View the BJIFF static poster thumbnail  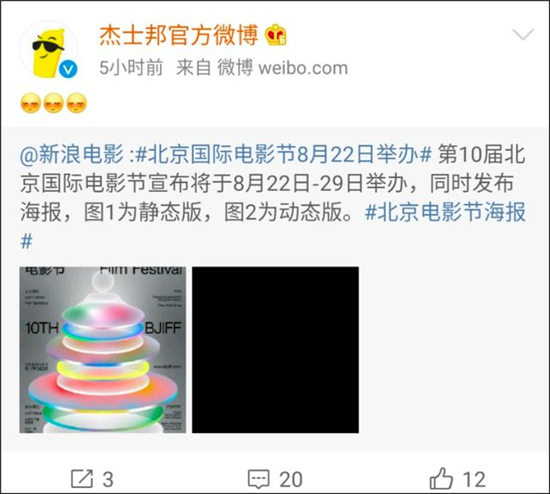(103, 350)
